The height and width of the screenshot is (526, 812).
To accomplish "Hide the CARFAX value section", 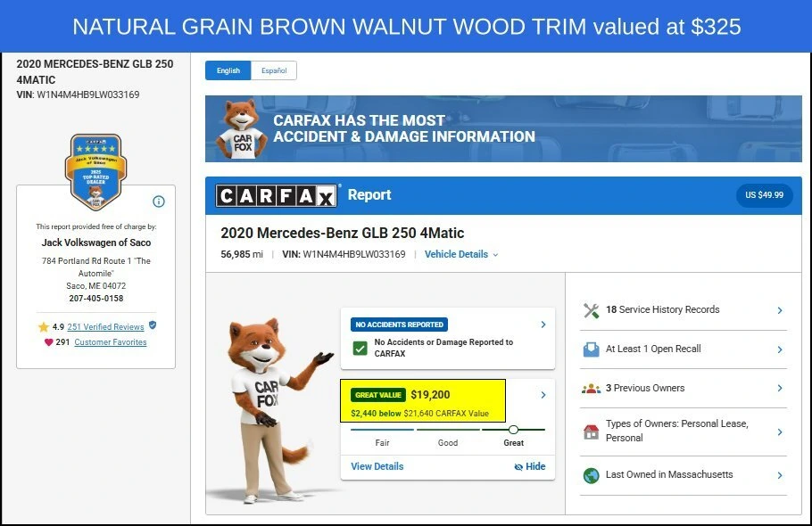I will pos(530,466).
